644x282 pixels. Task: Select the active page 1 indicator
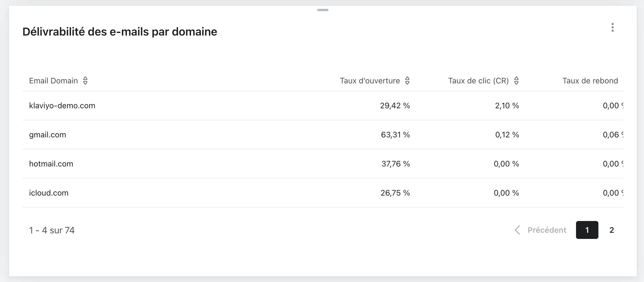(x=587, y=230)
